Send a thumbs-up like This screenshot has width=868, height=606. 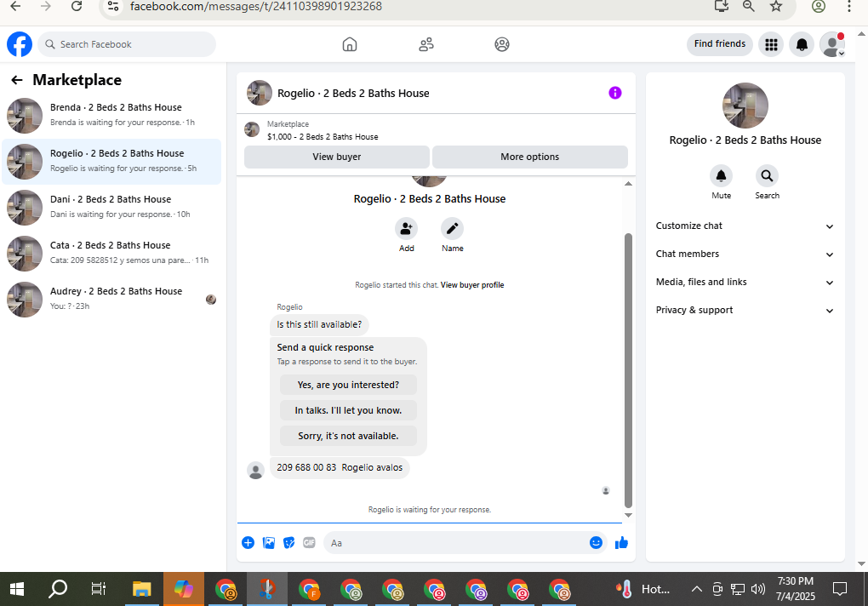point(622,543)
